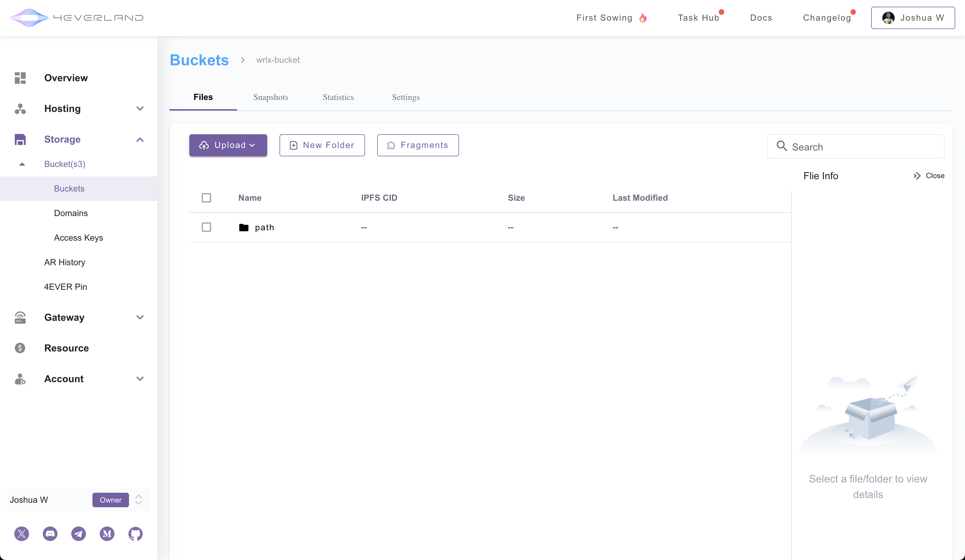Image resolution: width=965 pixels, height=560 pixels.
Task: Click the New Folder button
Action: click(x=322, y=145)
